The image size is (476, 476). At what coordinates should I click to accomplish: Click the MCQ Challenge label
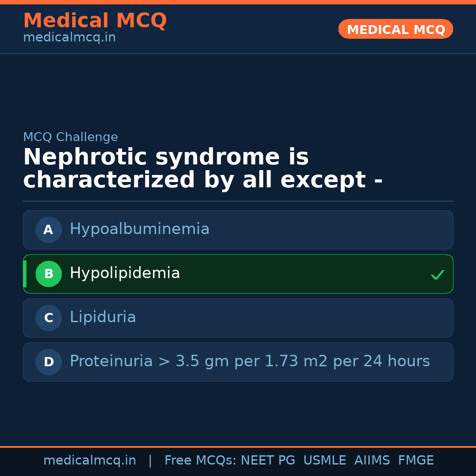click(x=71, y=137)
